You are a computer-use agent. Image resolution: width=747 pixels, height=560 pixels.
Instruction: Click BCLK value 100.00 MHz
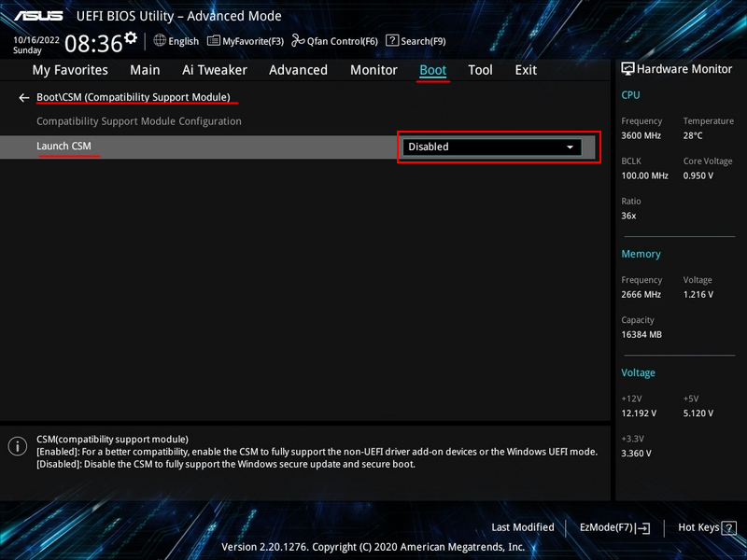[644, 175]
